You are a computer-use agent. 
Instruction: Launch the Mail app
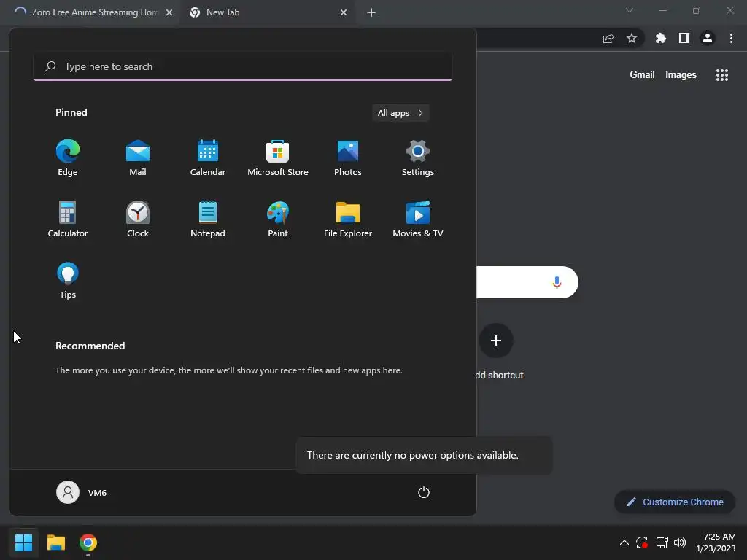click(138, 158)
